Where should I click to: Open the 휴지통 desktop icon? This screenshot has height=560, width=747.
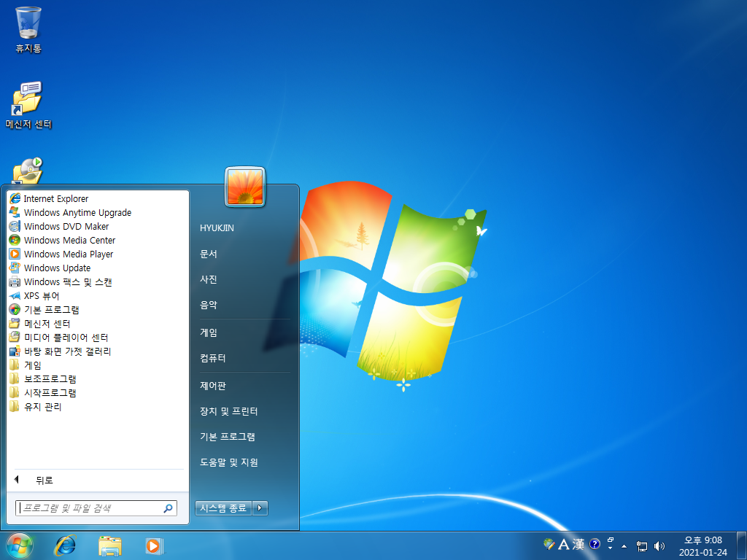tap(28, 29)
